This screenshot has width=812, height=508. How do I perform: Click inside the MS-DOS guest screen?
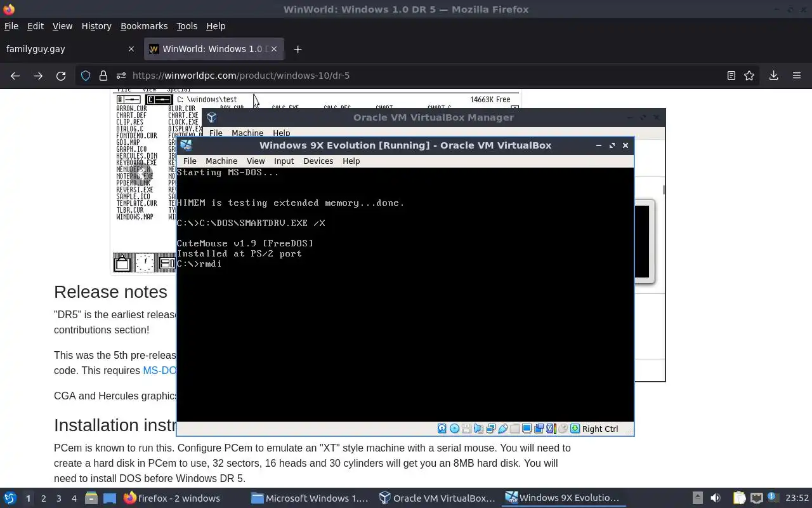[405, 295]
